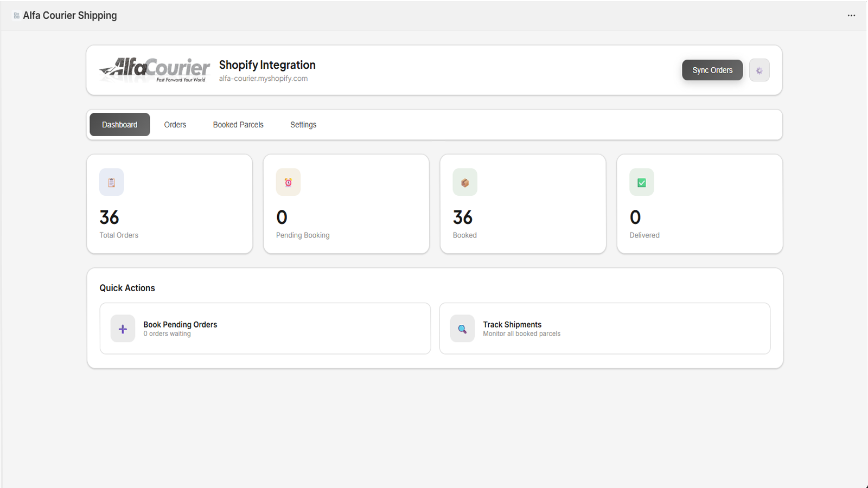Open the Booked Parcels tab
The width and height of the screenshot is (868, 488).
point(238,125)
